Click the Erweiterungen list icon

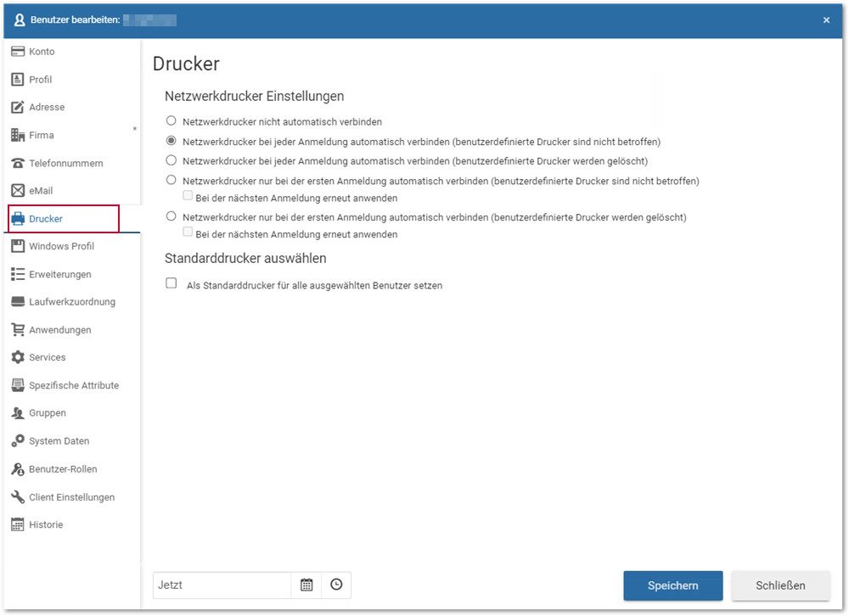(18, 274)
